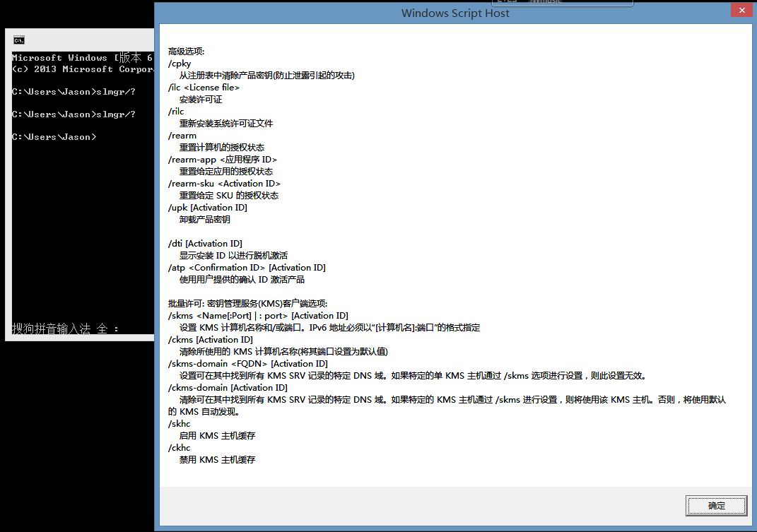Click the '/upk [Activation ID]' line
This screenshot has height=532, width=757.
(208, 208)
